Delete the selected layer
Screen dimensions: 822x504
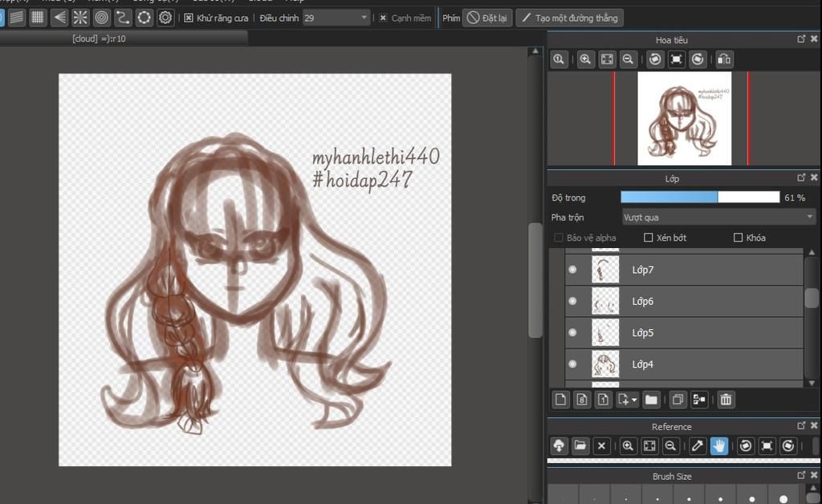(x=726, y=400)
